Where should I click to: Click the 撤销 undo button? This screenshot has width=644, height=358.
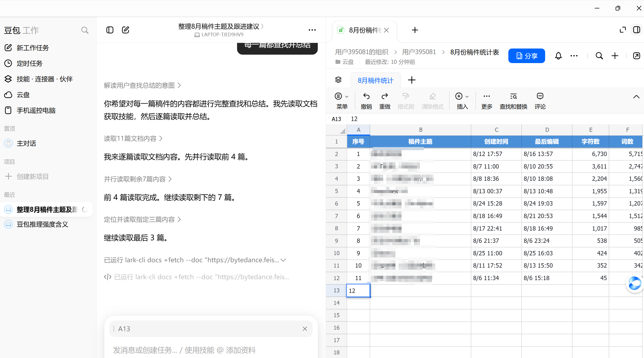tap(366, 101)
